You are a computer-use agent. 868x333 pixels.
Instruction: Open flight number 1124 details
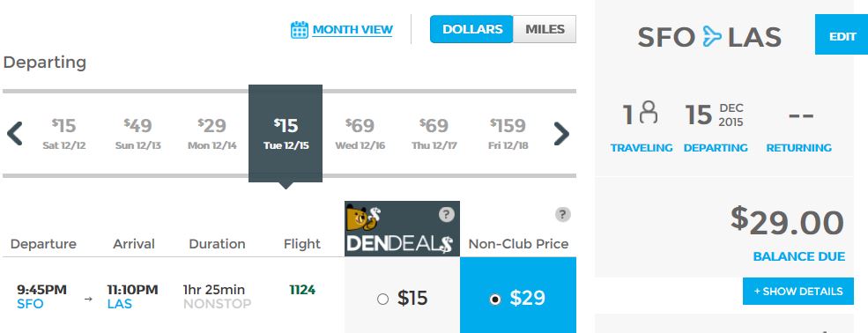[302, 290]
